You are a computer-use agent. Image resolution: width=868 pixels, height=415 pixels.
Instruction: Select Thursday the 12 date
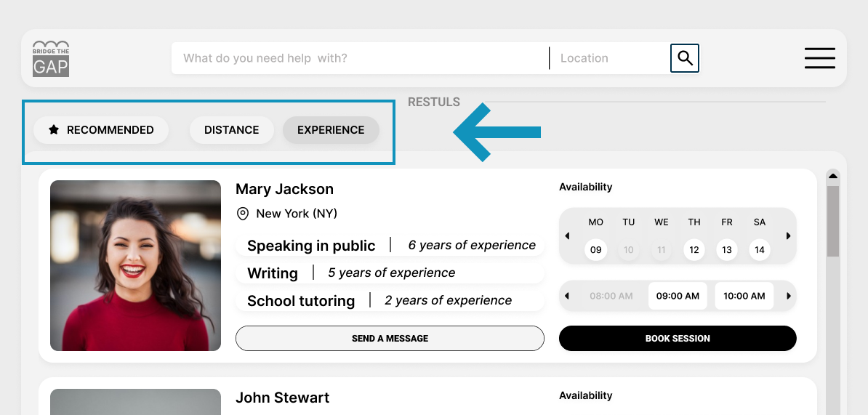[x=694, y=250]
